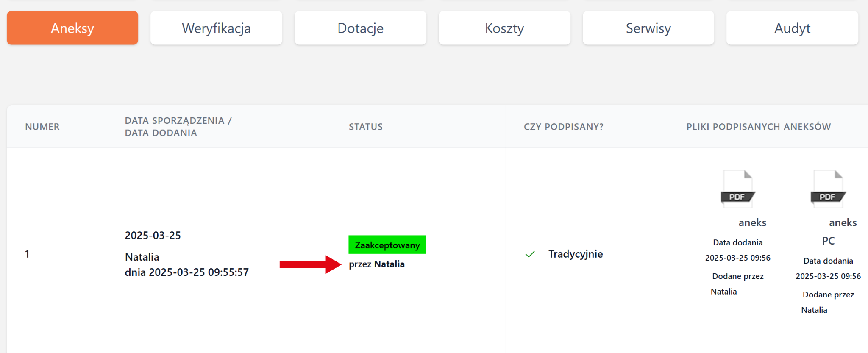868x353 pixels.
Task: Select annex row number 1
Action: (x=27, y=254)
